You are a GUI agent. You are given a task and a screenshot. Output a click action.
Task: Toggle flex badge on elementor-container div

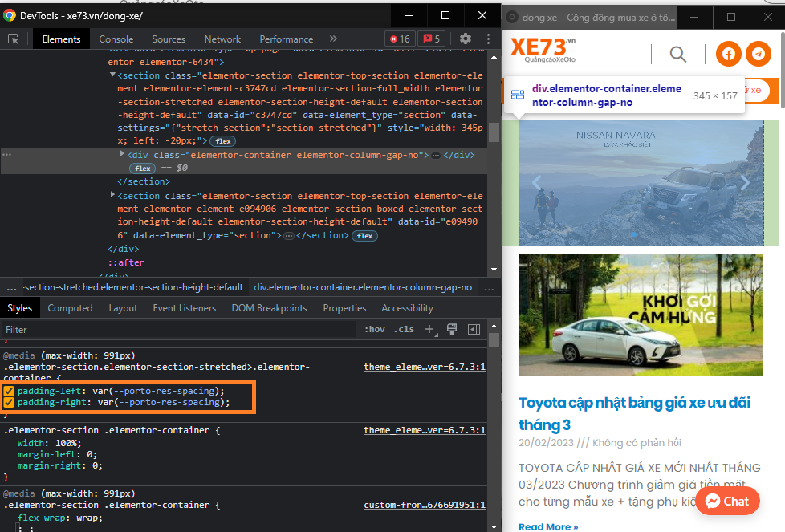(143, 169)
